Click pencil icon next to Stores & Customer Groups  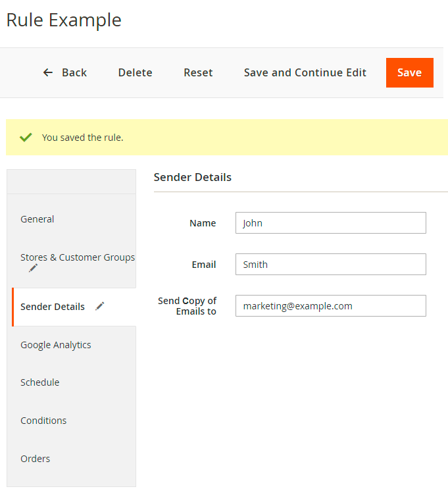click(x=34, y=268)
